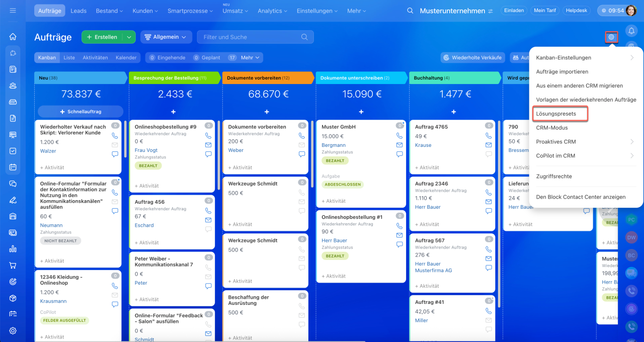Viewport: 644px width, 342px height.
Task: Open the box inventory sidebar icon
Action: (x=13, y=298)
